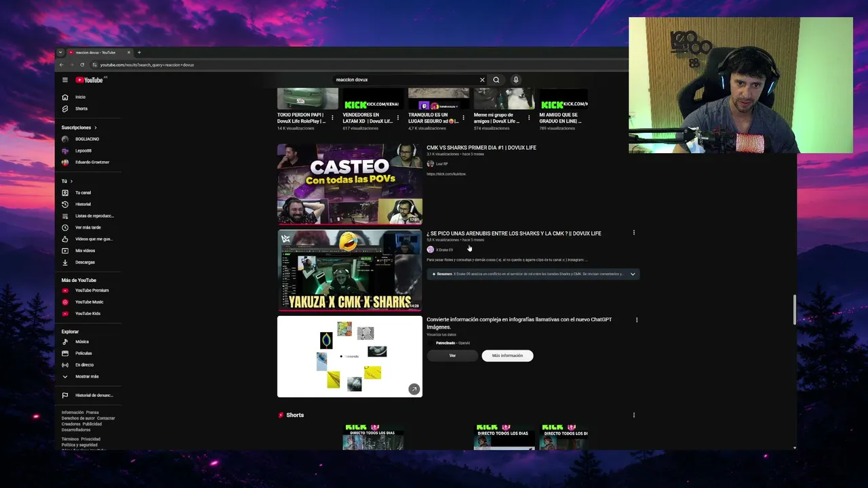The width and height of the screenshot is (868, 488).
Task: Explore Películas category
Action: coord(83,353)
